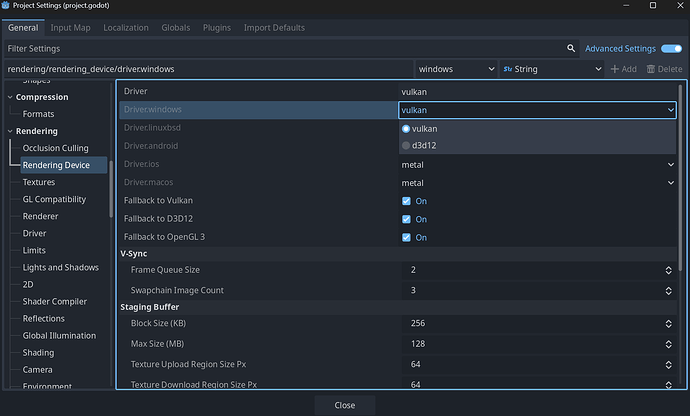Collapse the Rendering section in sidebar

11,131
